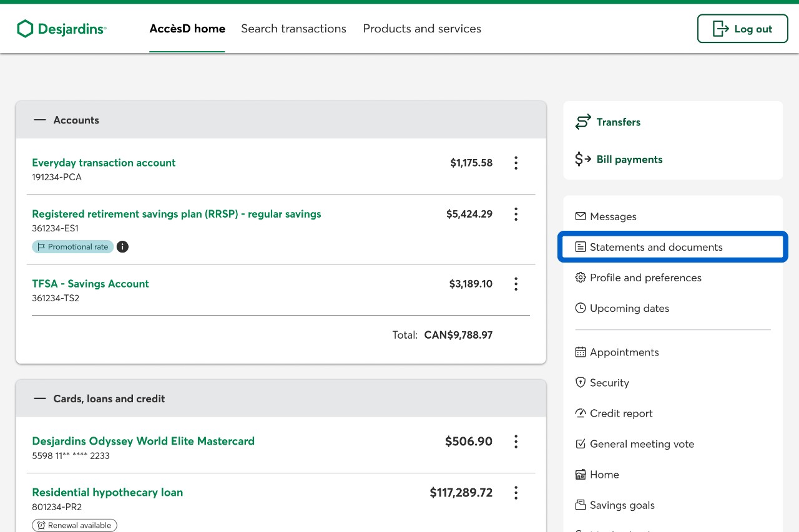Open options menu for Residential hypothecary loan
The image size is (799, 532).
[516, 493]
